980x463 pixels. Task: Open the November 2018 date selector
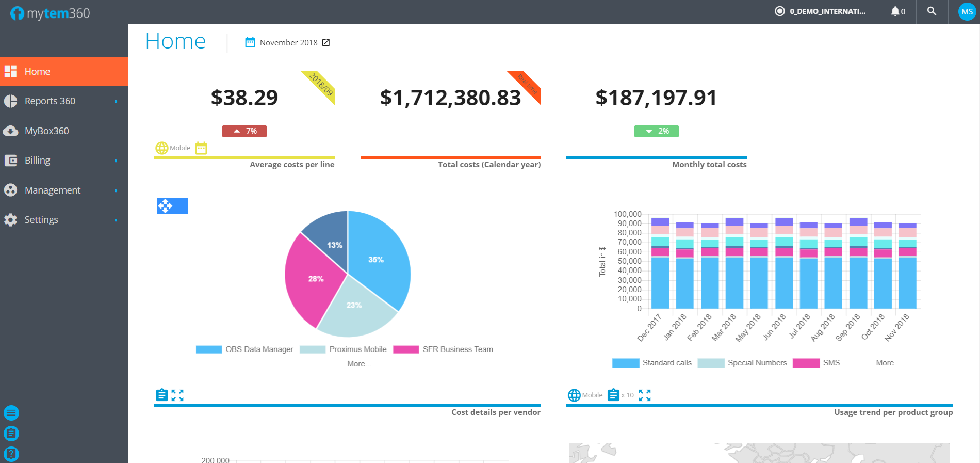point(288,43)
